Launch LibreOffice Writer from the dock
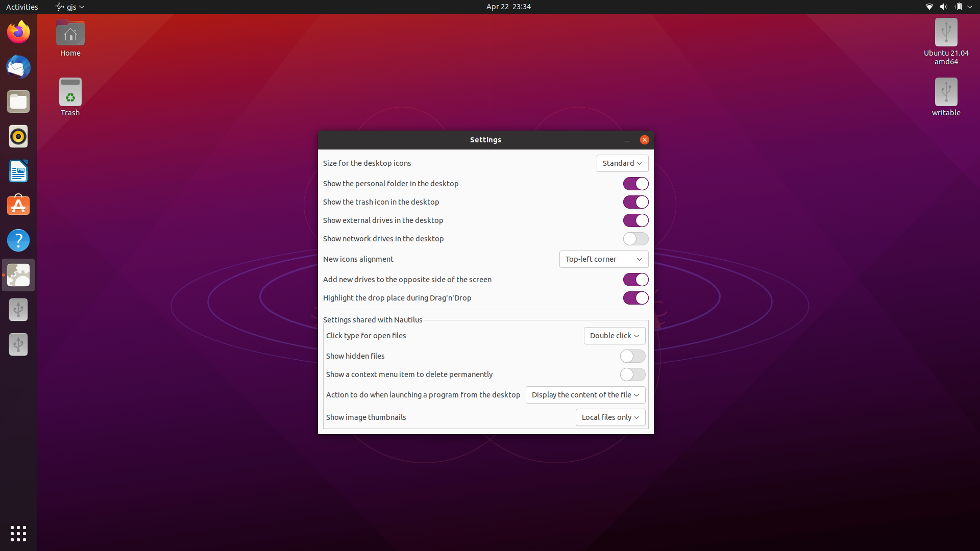This screenshot has width=980, height=551. click(18, 171)
